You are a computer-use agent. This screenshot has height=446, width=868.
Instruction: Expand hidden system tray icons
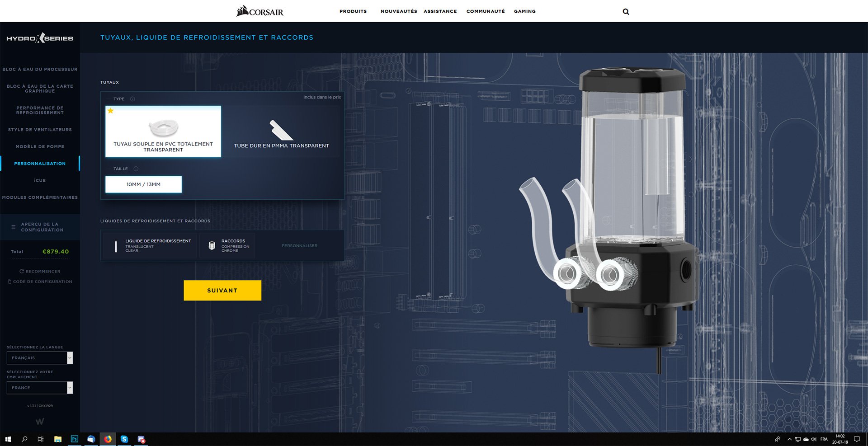(789, 439)
